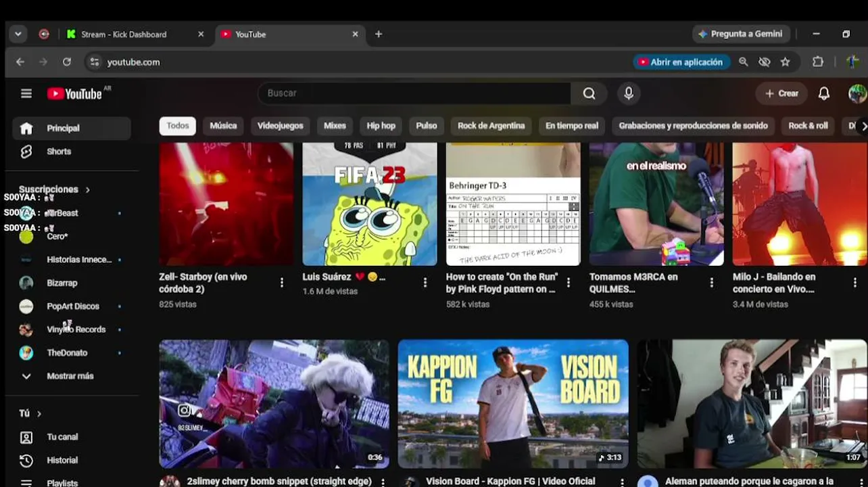Go back one page in browser

(20, 62)
